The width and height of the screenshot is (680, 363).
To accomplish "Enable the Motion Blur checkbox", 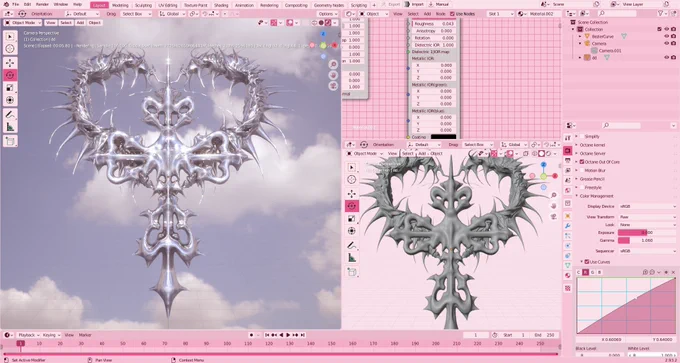I will pyautogui.click(x=582, y=170).
